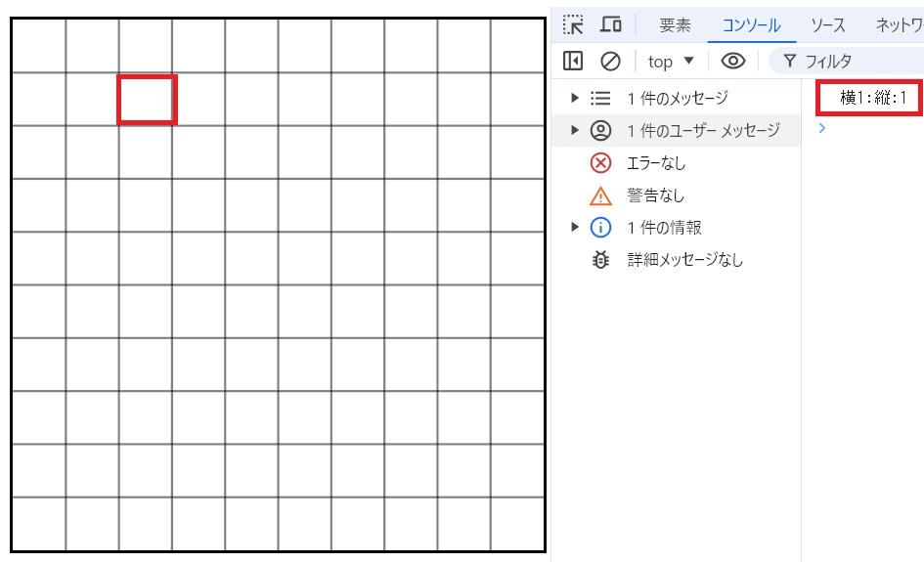Select the bug icon 詳細メッセージなし
This screenshot has width=924, height=562.
[x=600, y=260]
